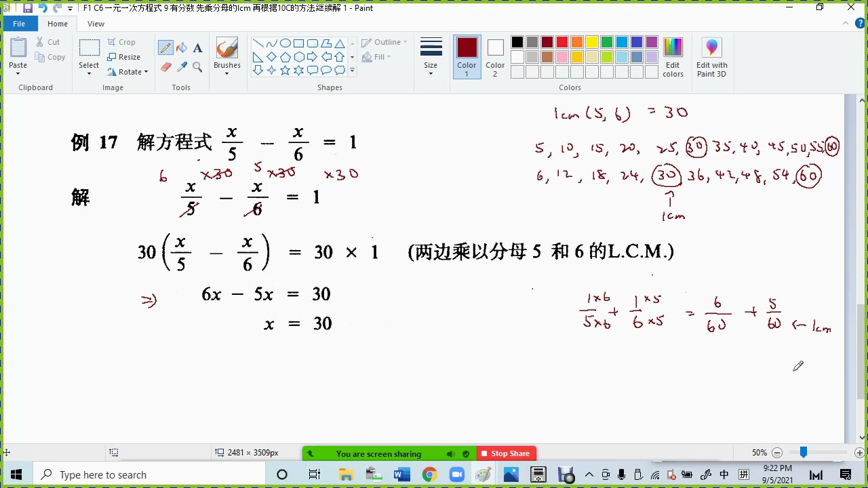Click the vertical scrollbar of canvas
The height and width of the screenshot is (488, 868).
(863, 352)
